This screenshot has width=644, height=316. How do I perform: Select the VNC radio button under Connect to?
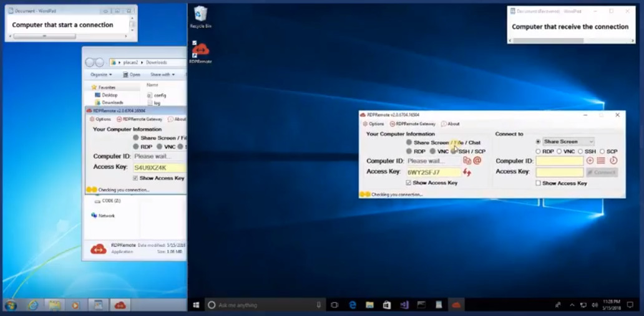tap(559, 151)
